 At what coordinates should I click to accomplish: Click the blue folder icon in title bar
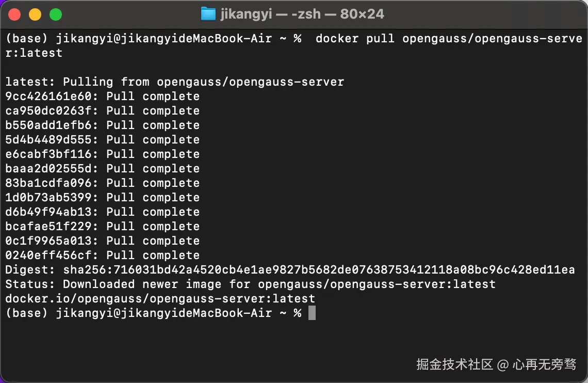tap(208, 14)
